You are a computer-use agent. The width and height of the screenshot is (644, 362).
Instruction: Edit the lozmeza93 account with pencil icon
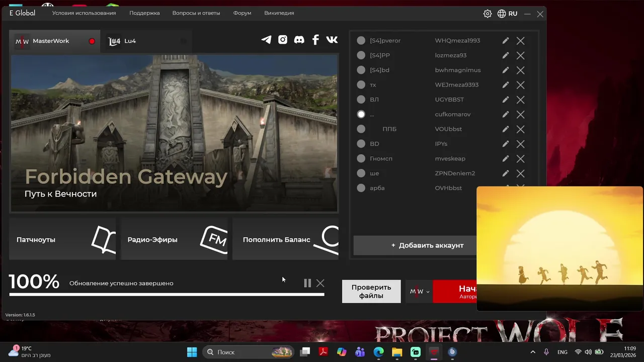[506, 55]
